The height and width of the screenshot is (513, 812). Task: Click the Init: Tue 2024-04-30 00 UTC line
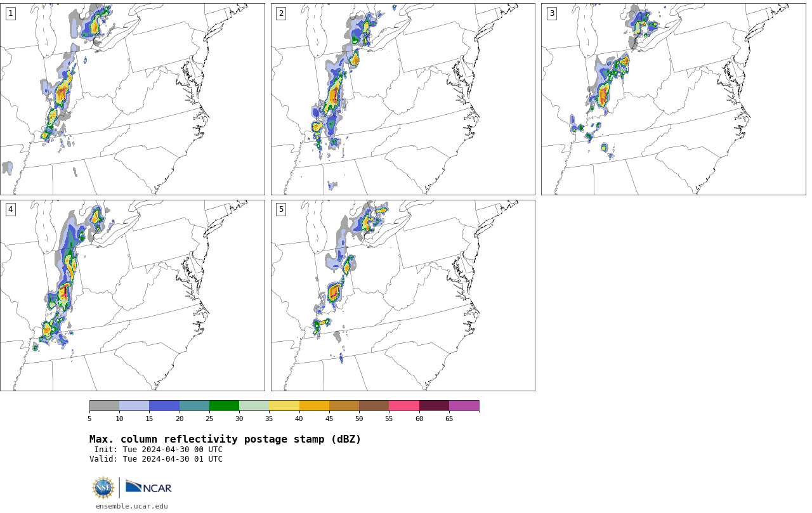tap(159, 450)
